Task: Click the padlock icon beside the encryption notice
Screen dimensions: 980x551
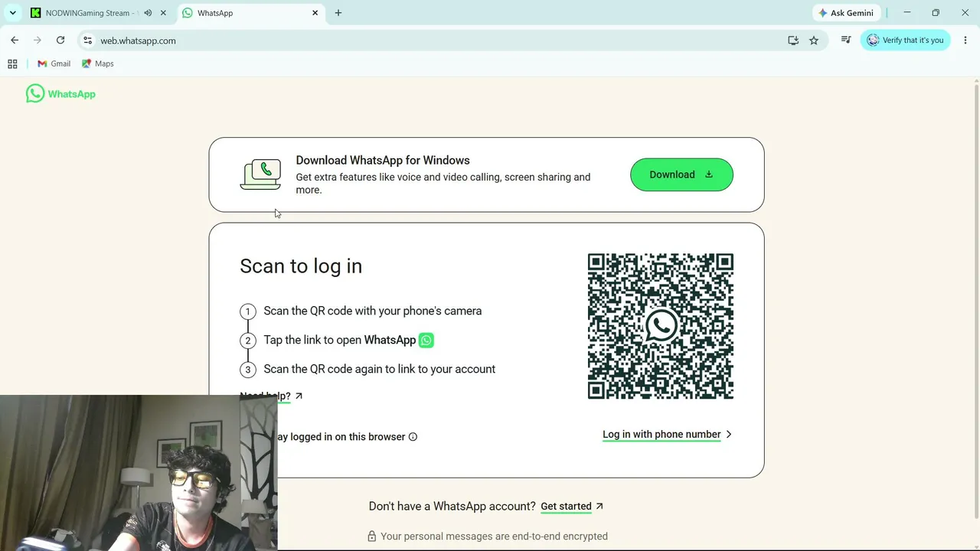Action: click(x=371, y=536)
